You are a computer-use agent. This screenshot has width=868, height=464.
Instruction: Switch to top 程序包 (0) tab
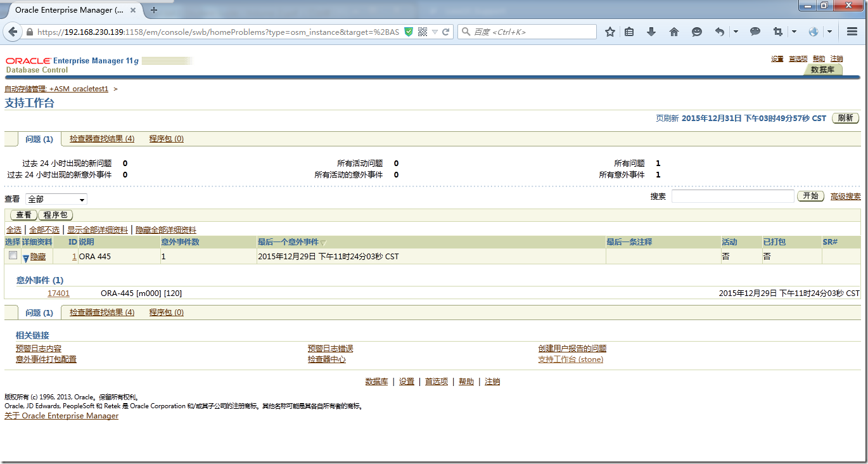[167, 139]
